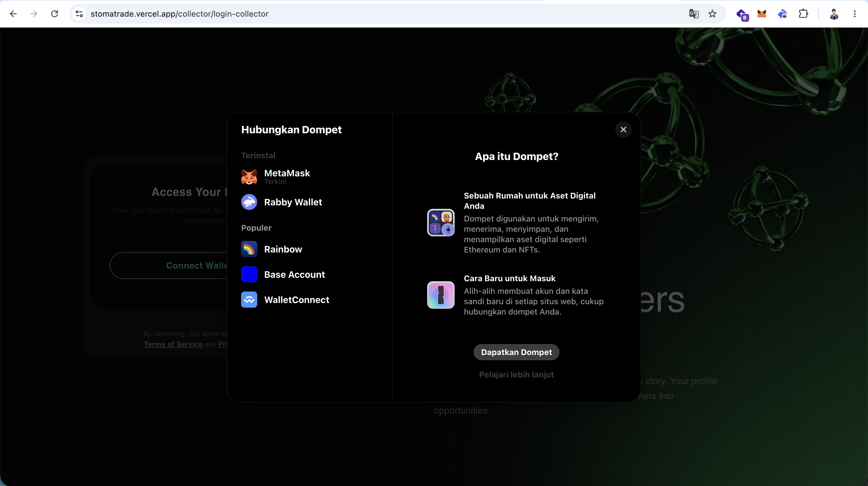Open the Rabby extension icon in toolbar
868x486 pixels.
pos(782,14)
